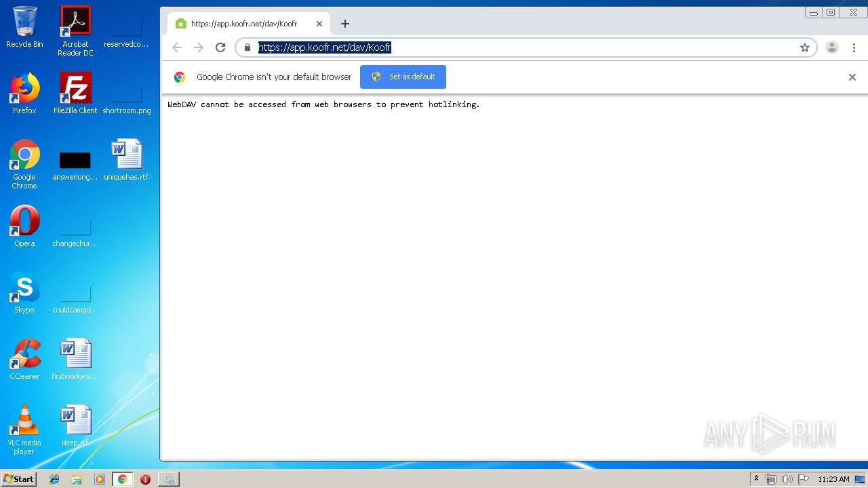Open Action Center flag icon
Image resolution: width=868 pixels, height=488 pixels.
(804, 479)
